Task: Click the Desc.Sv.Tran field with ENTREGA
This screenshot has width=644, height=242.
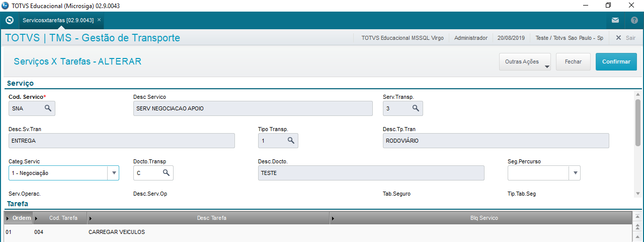Action: [x=122, y=141]
